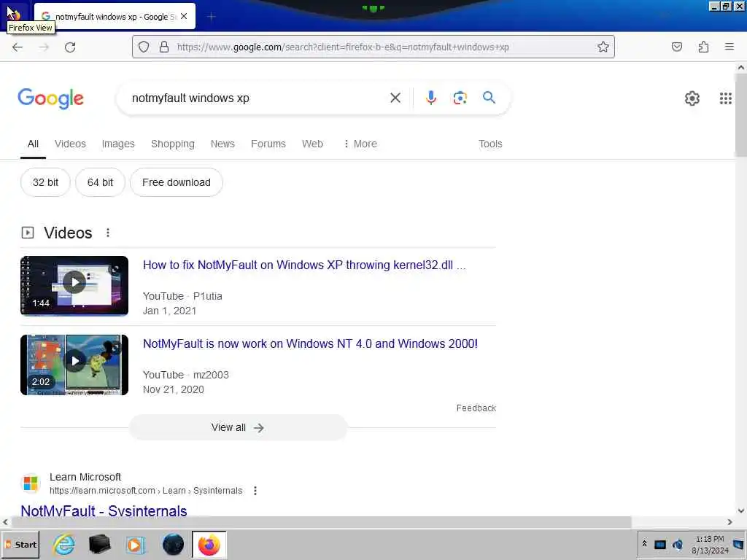Switch to the Web tab
747x560 pixels.
312,144
